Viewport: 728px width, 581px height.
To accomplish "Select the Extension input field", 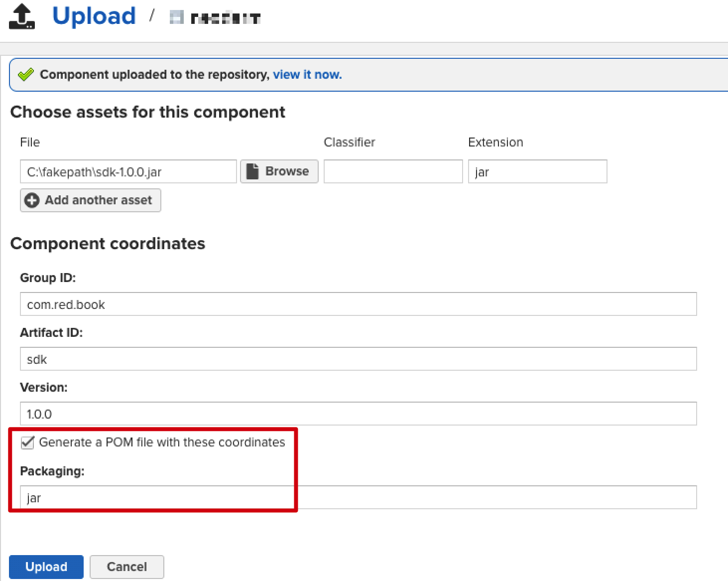I will pos(537,172).
